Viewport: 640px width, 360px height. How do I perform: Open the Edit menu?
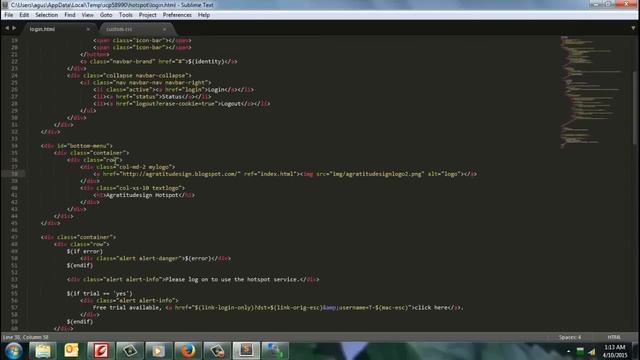(24, 15)
